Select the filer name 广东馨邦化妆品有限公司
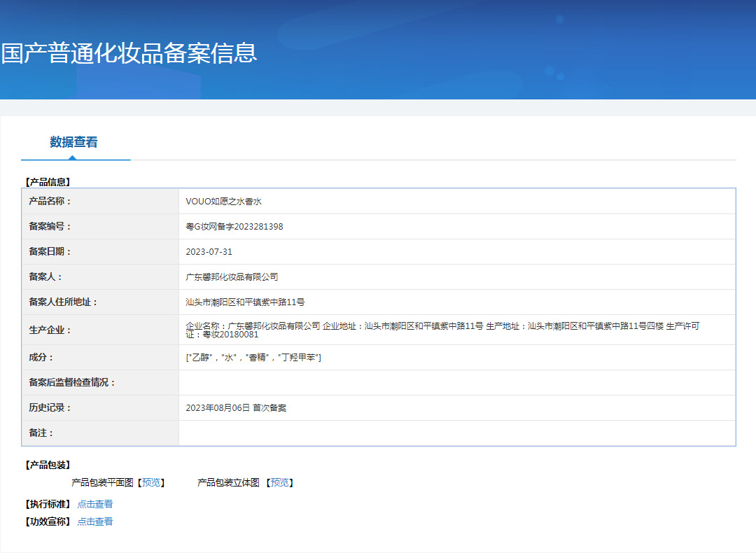The image size is (756, 553). click(x=232, y=277)
